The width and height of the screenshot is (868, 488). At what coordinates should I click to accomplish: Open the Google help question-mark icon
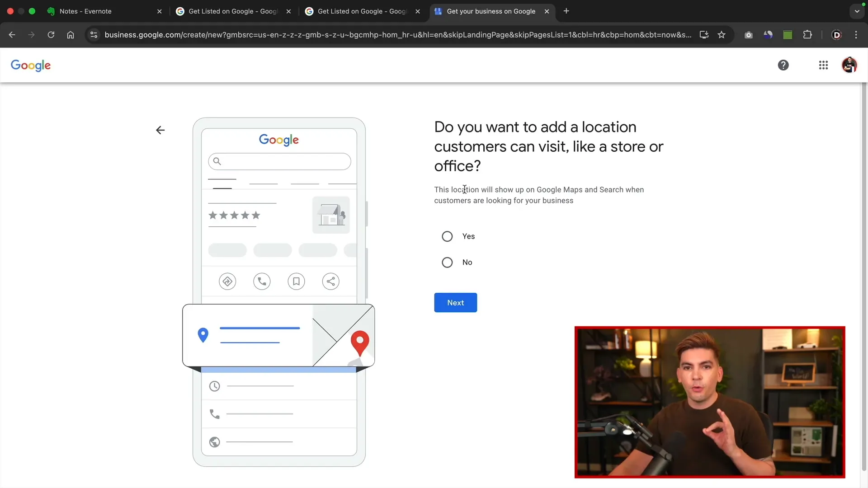click(783, 65)
